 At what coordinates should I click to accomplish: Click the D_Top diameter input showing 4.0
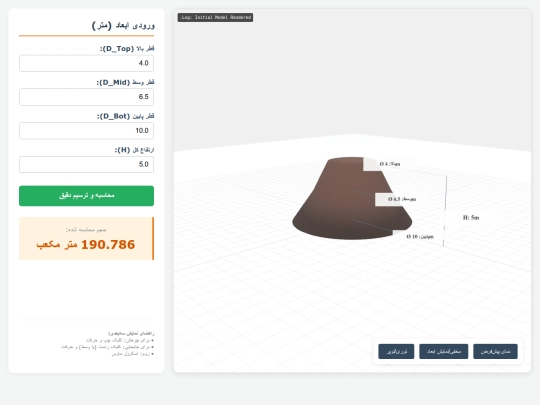point(86,63)
